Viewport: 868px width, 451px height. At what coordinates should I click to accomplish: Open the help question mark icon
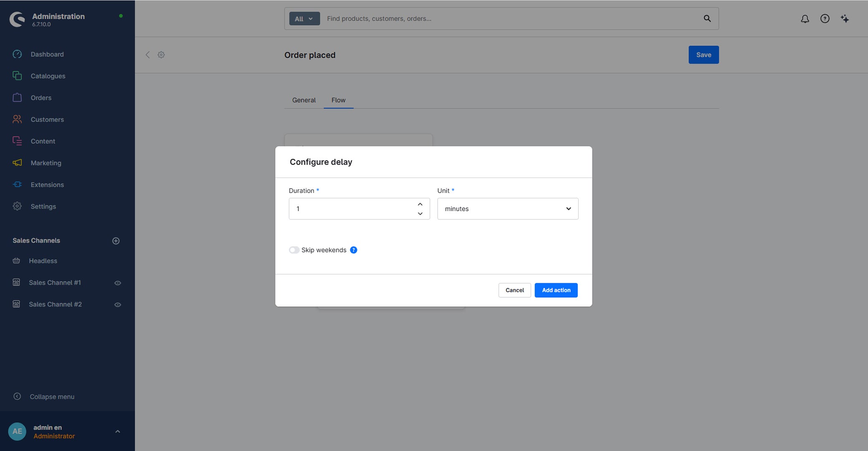pos(825,19)
